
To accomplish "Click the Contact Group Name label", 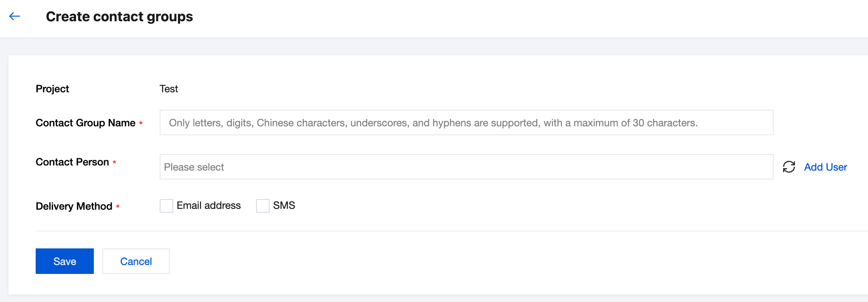I will pos(85,123).
